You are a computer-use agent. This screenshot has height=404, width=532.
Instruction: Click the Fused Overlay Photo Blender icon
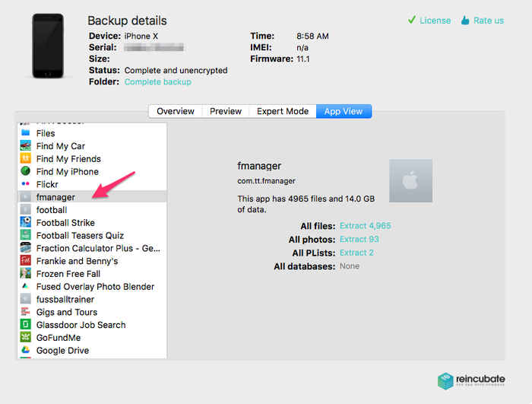[25, 286]
